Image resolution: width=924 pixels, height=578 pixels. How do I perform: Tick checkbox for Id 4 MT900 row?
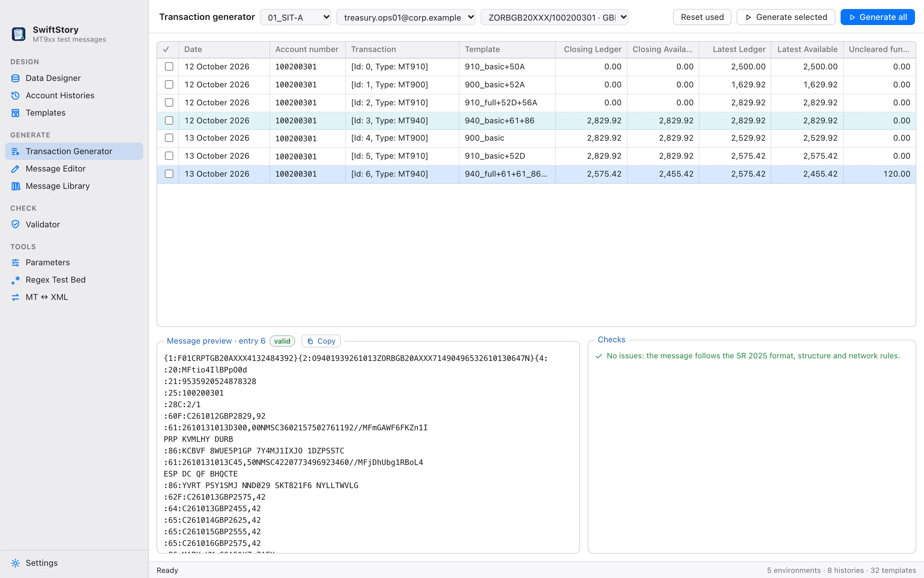tap(169, 138)
